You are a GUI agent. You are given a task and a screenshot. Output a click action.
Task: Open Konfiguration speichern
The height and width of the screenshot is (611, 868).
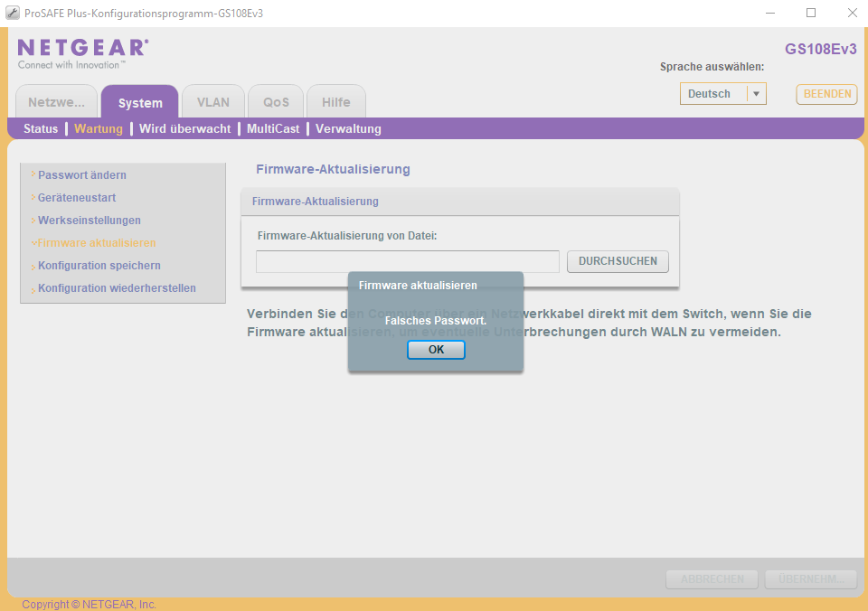tap(99, 266)
